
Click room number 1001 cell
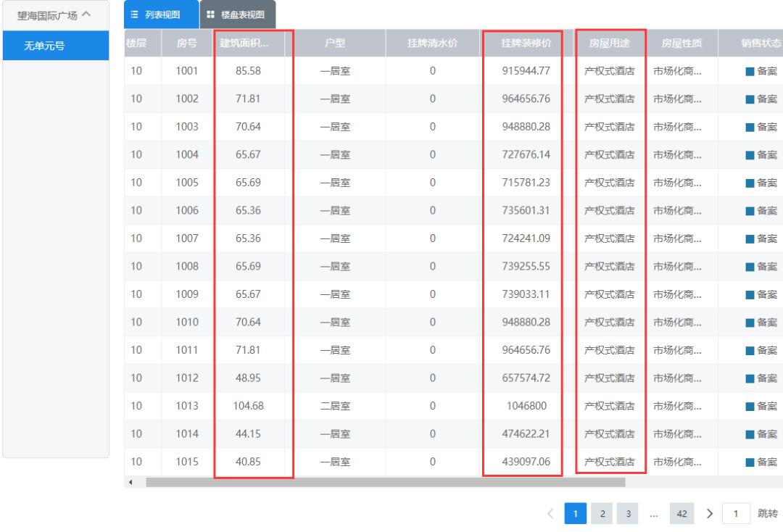(187, 71)
